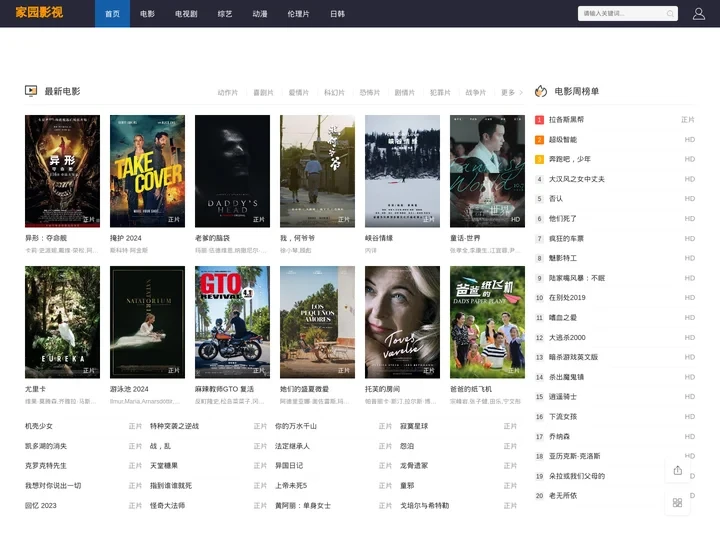
Task: Open the 综艺 navigation tab
Action: click(x=225, y=14)
